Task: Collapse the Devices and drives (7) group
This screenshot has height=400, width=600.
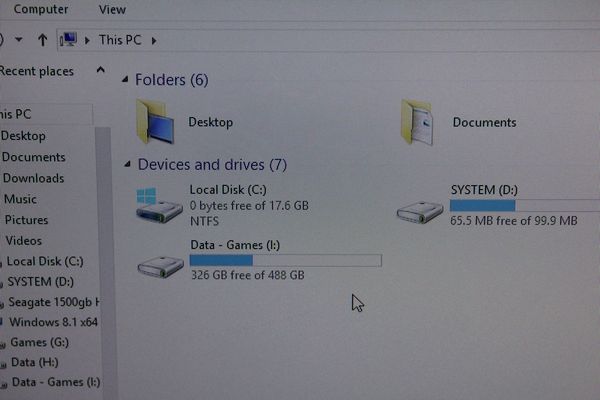Action: click(x=127, y=164)
